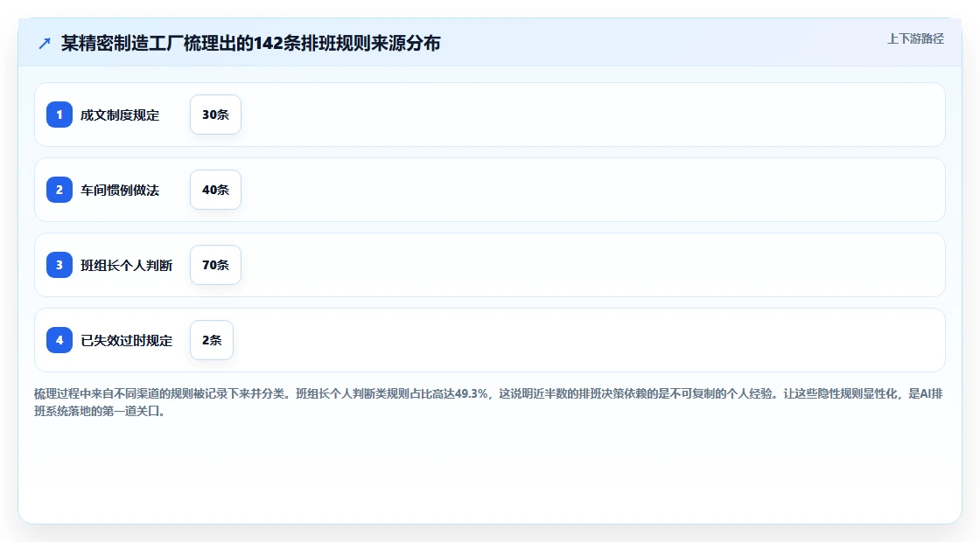Click the paragraph starting with 梳理过程中
Viewport: 980px width, 542px height.
[x=489, y=402]
